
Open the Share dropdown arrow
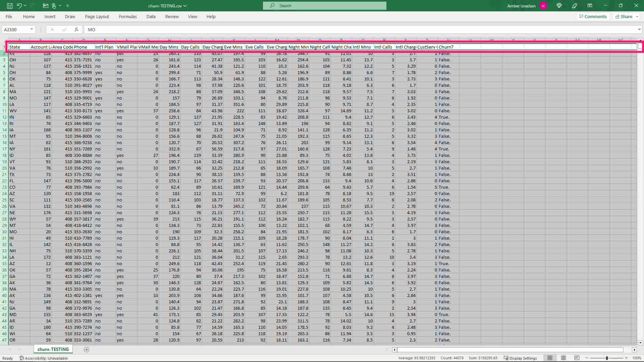(637, 16)
